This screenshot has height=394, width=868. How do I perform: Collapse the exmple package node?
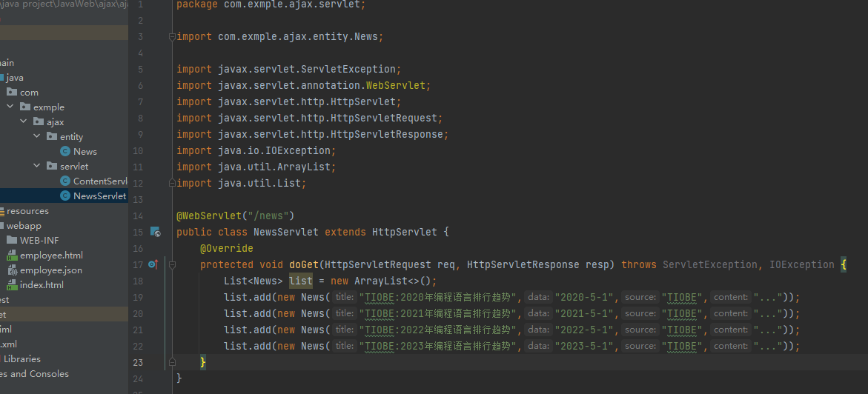(10, 107)
